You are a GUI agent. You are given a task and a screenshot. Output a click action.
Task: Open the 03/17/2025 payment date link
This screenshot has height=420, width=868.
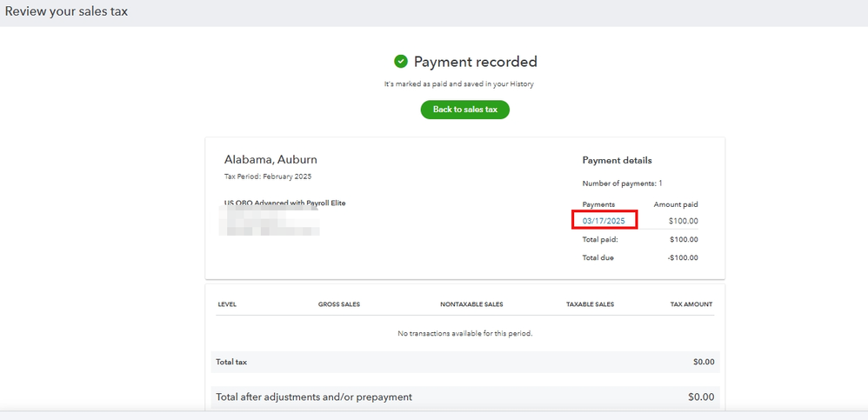pyautogui.click(x=604, y=221)
